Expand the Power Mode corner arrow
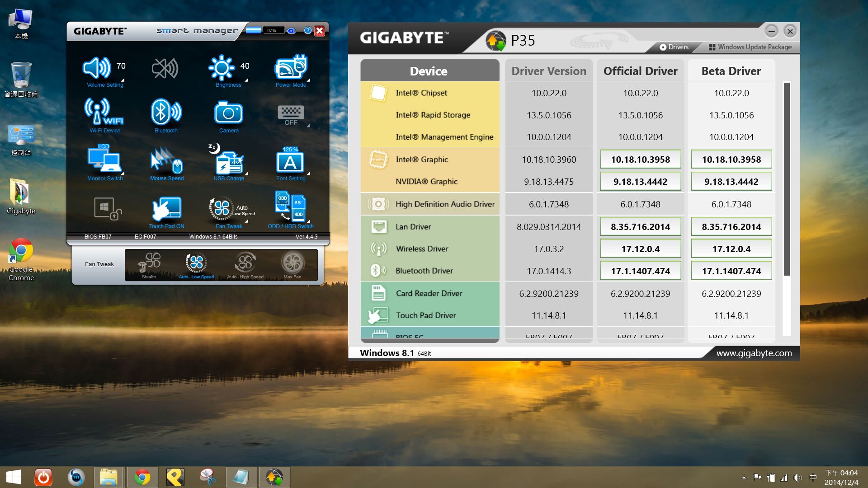Image resolution: width=868 pixels, height=488 pixels. point(308,80)
